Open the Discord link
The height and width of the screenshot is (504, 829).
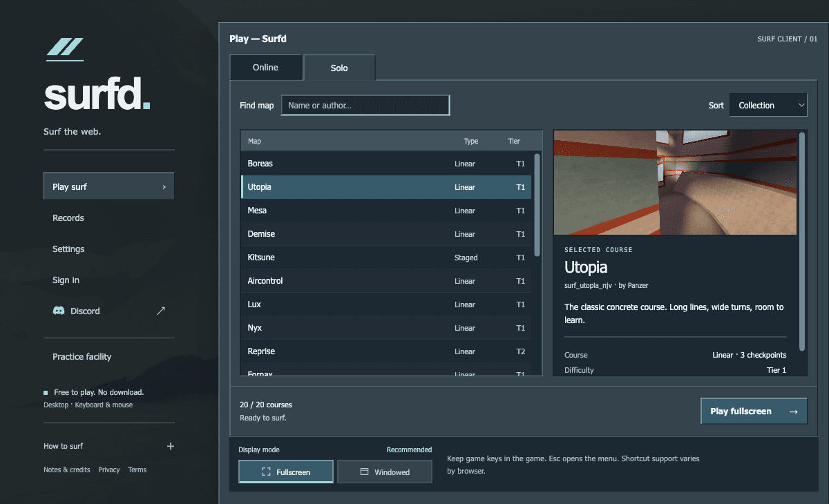109,311
